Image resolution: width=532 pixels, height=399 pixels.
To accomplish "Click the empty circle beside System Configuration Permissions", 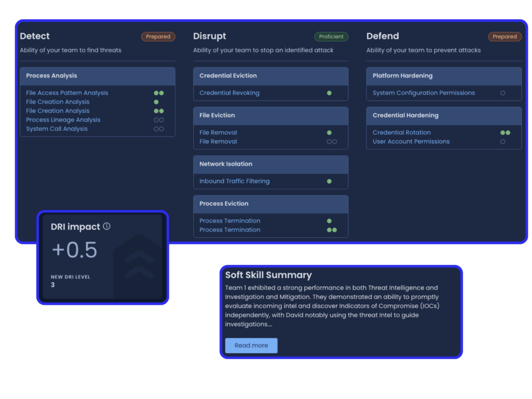I will pos(502,93).
